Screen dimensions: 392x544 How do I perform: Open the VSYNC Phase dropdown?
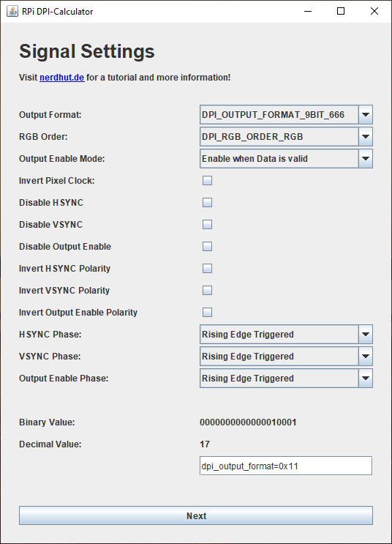(286, 357)
